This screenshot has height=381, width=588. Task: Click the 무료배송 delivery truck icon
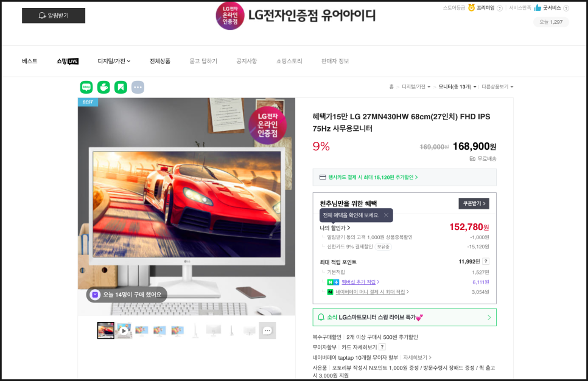coord(472,159)
